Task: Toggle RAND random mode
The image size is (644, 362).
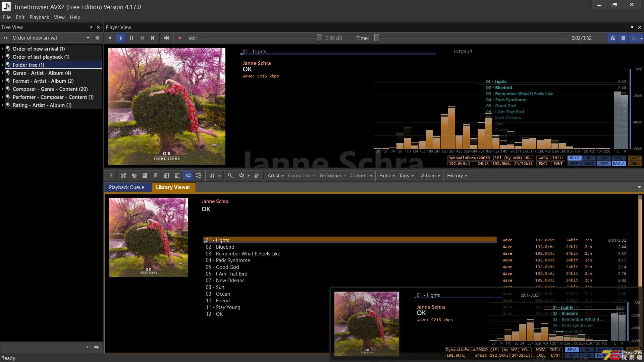Action: point(589,164)
